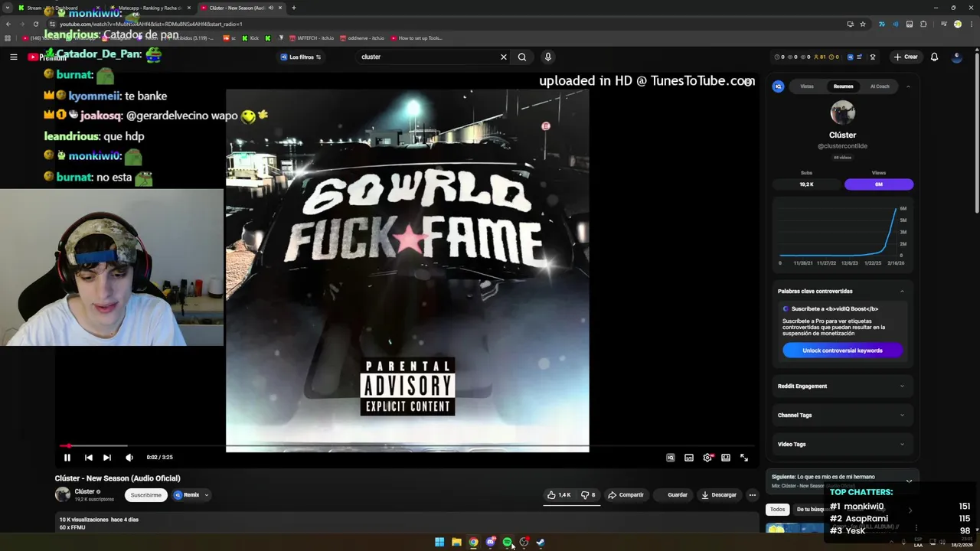Start voice search with microphone
The height and width of the screenshot is (551, 980).
coord(547,57)
